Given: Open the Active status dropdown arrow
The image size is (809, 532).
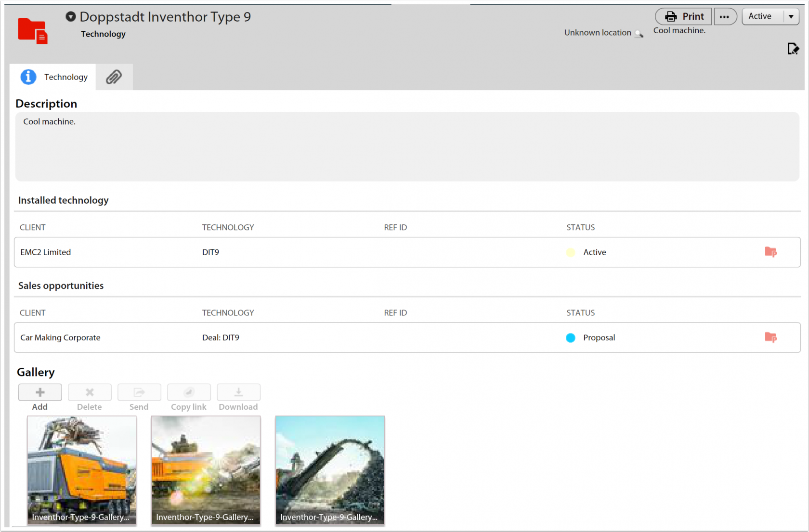Looking at the screenshot, I should (791, 16).
